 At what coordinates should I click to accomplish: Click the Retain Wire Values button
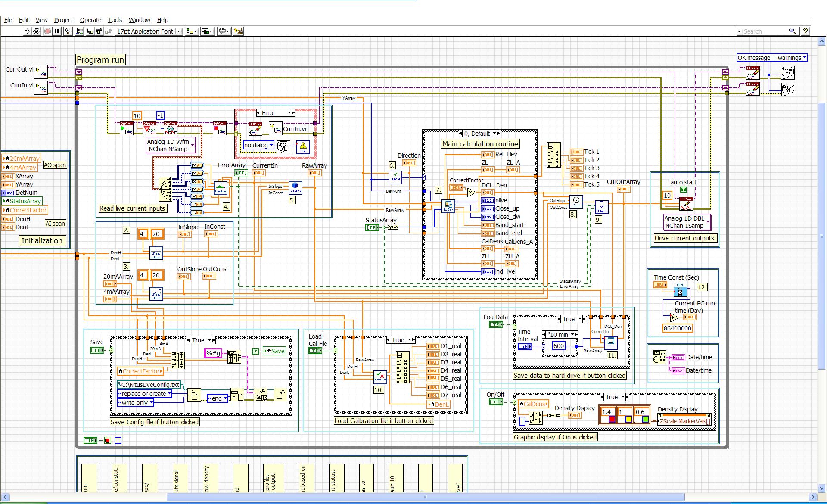(79, 31)
